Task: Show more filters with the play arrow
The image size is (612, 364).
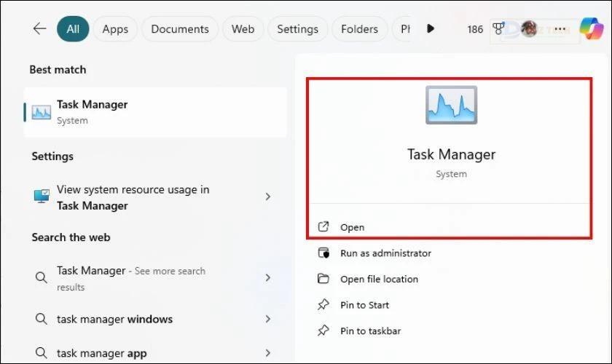Action: [431, 28]
